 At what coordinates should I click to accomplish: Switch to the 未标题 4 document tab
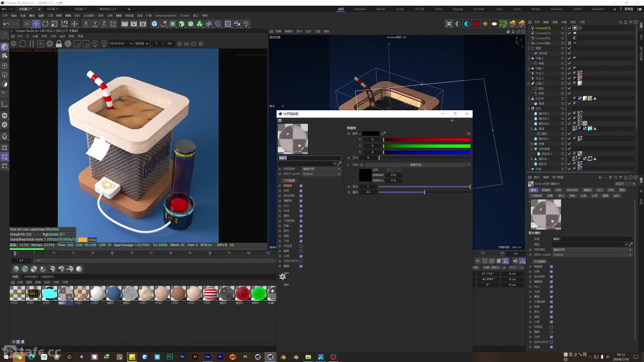53,9
